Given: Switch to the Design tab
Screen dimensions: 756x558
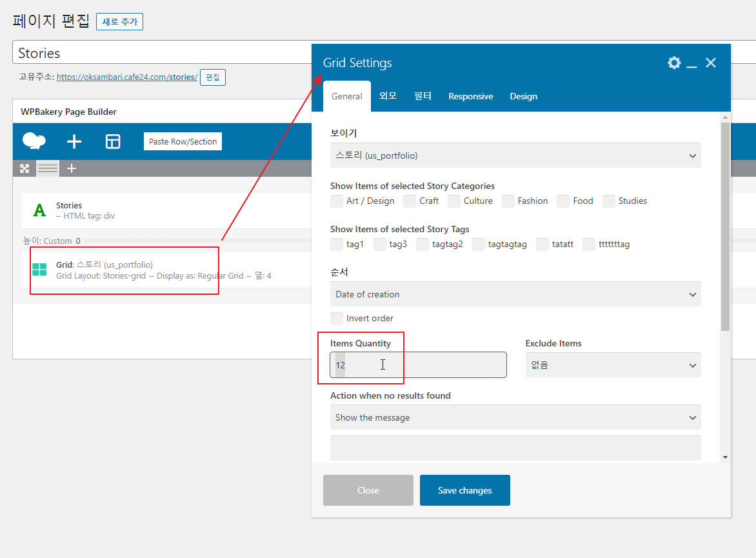Looking at the screenshot, I should (x=524, y=97).
